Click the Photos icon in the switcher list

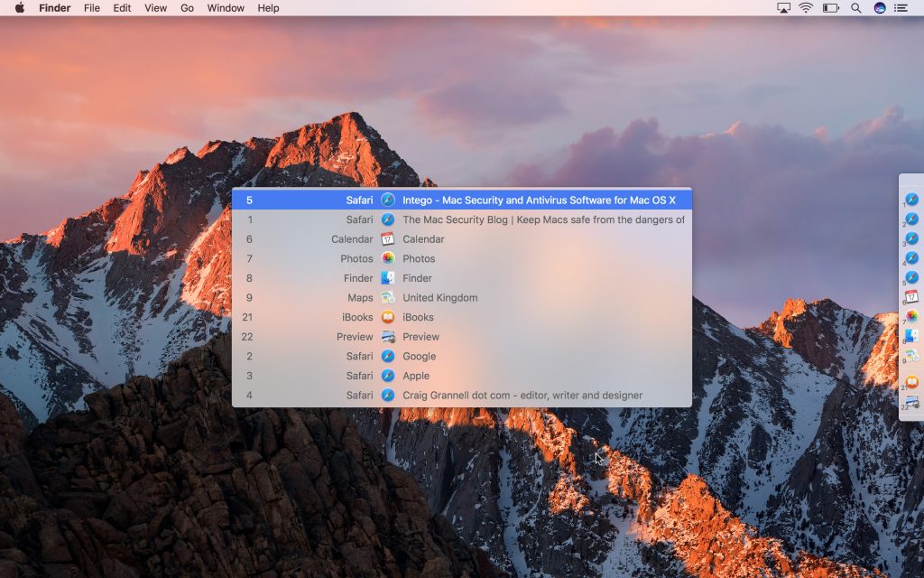pyautogui.click(x=388, y=258)
